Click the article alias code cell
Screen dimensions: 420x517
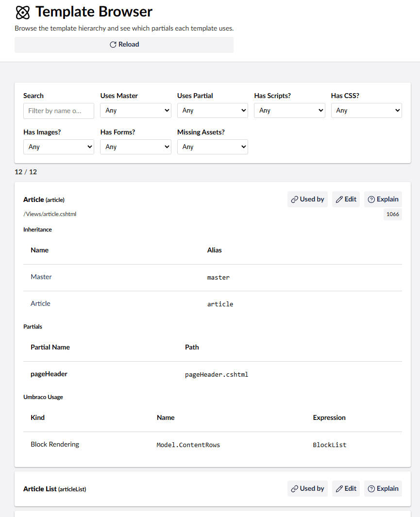coord(220,304)
